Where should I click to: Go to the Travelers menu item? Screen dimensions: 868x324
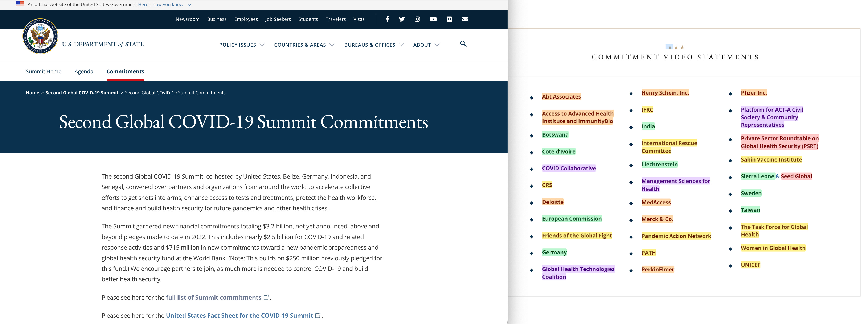tap(336, 19)
